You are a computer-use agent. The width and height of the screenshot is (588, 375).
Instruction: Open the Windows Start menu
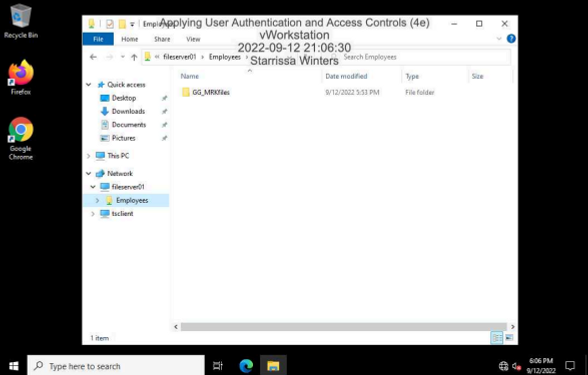tap(14, 366)
